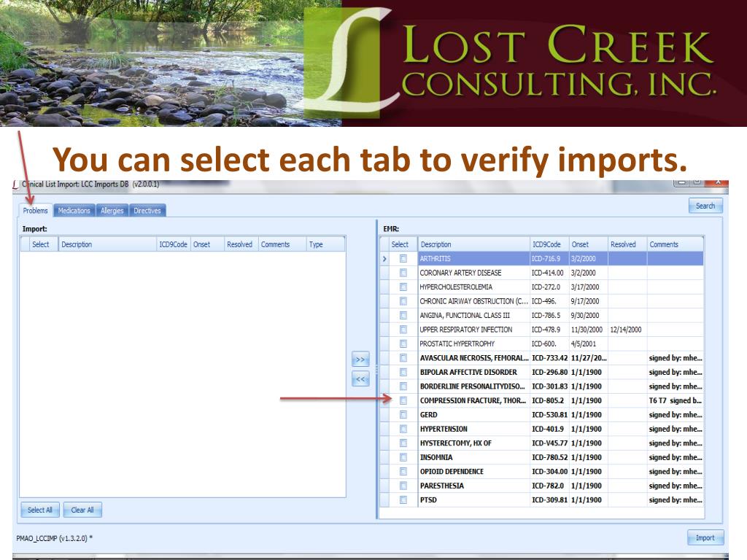Open the Medications tab
The image size is (747, 560).
point(74,211)
